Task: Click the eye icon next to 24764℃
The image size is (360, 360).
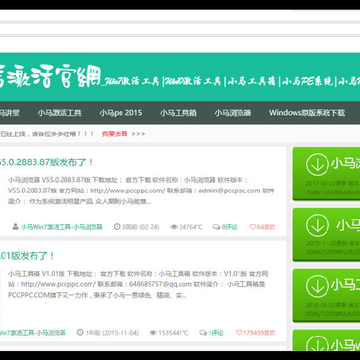Action: point(174,227)
